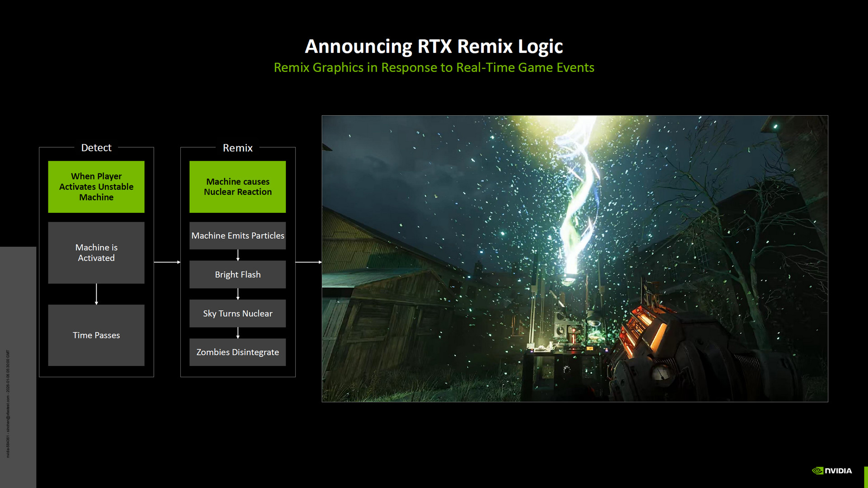Click the gray sidebar strip at left edge
This screenshot has height=488, width=868.
coord(18,366)
